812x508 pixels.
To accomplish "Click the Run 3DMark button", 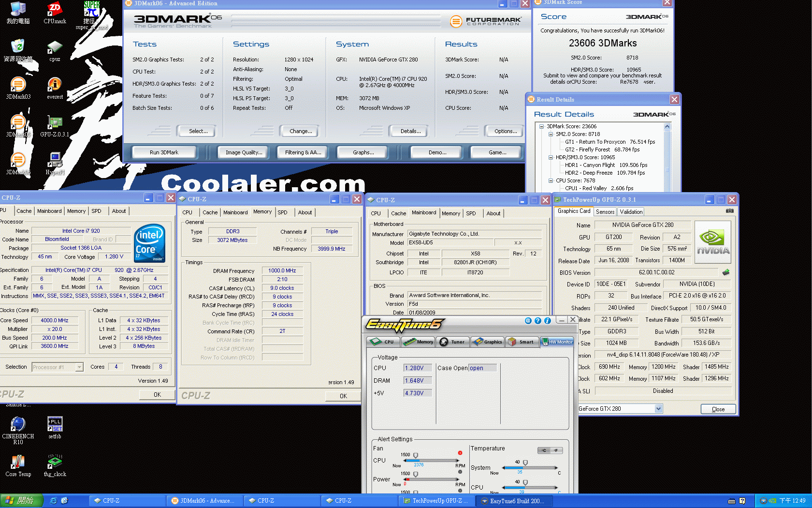I will point(164,152).
